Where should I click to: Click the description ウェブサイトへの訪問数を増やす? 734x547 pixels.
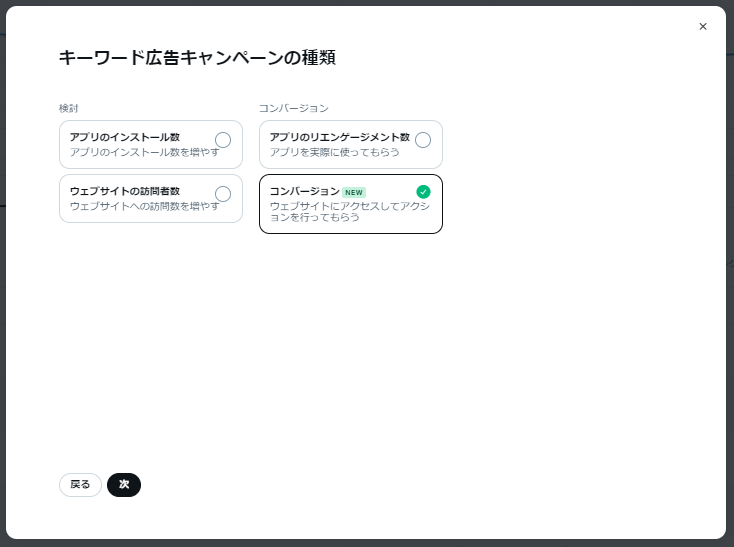[x=144, y=206]
